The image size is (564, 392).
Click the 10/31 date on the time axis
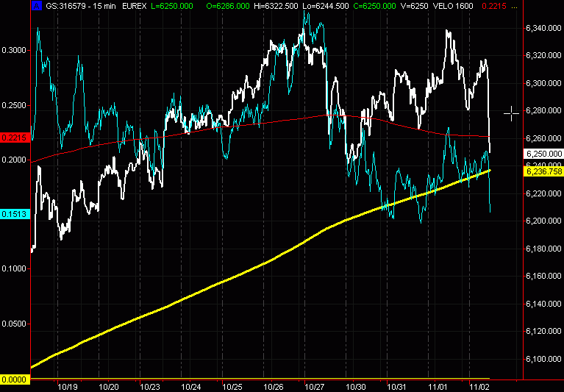coord(397,387)
